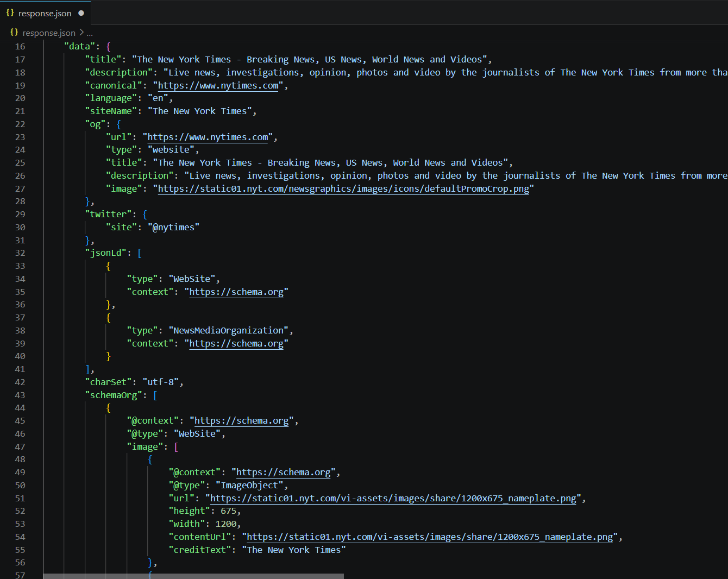
Task: Click the "image" key on line 47
Action: tap(145, 446)
